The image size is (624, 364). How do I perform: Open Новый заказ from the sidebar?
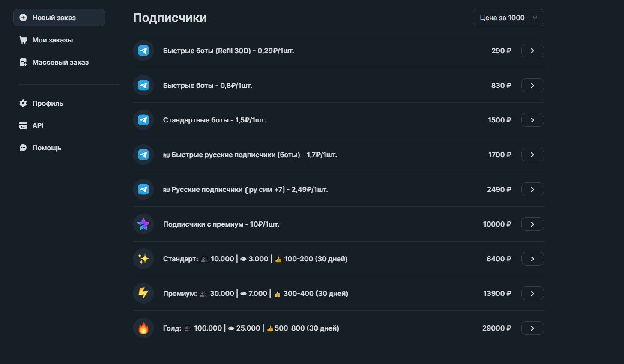click(x=54, y=18)
